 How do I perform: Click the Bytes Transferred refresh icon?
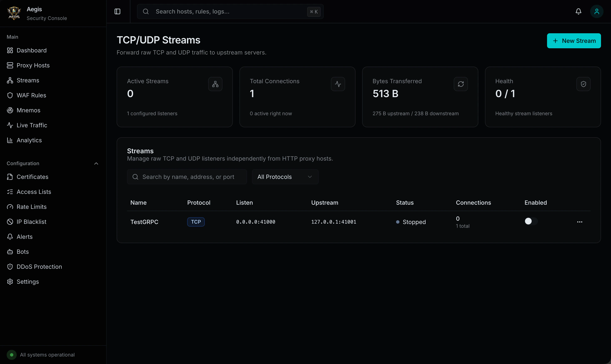click(x=460, y=84)
